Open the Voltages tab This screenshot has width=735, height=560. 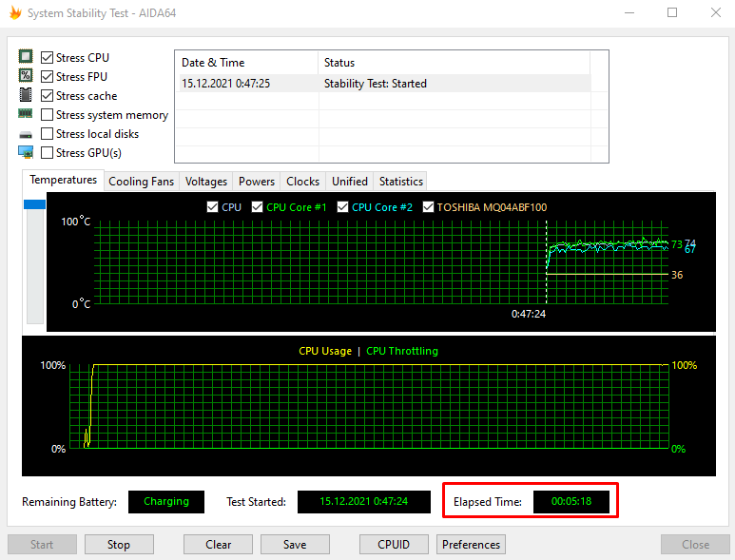[205, 182]
